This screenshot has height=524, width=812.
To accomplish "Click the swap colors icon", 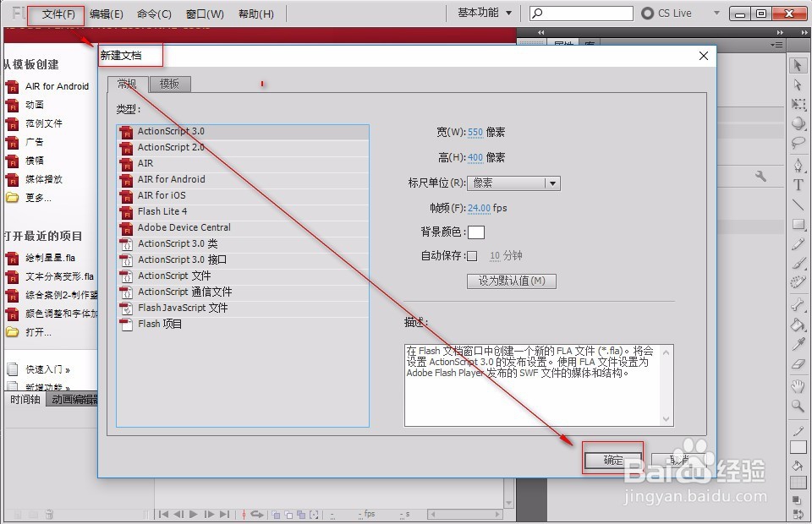I will [798, 515].
